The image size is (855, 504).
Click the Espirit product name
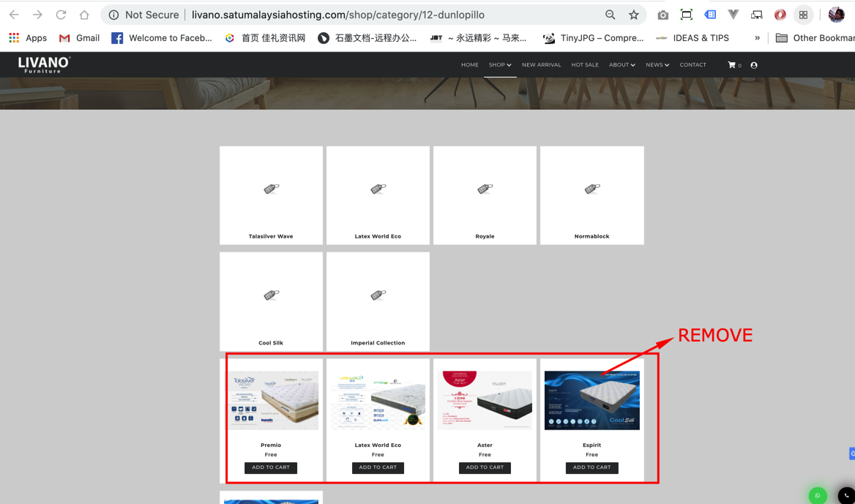tap(591, 445)
